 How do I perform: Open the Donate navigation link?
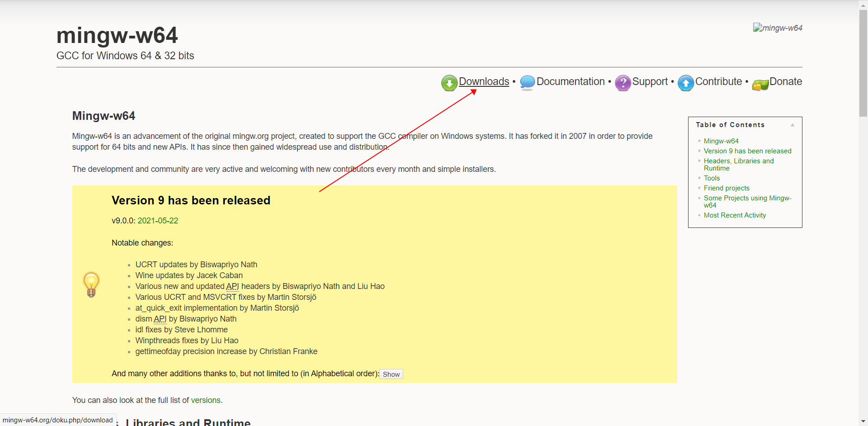[786, 81]
